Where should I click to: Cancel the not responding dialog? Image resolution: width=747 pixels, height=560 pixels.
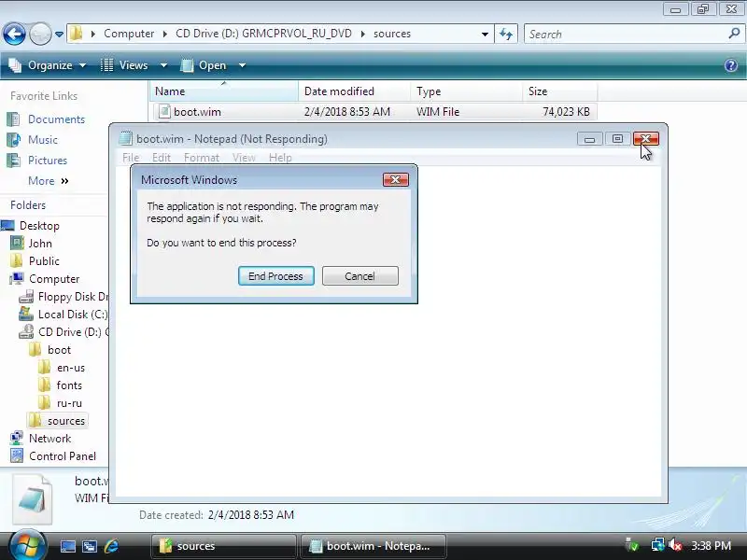[x=360, y=276]
